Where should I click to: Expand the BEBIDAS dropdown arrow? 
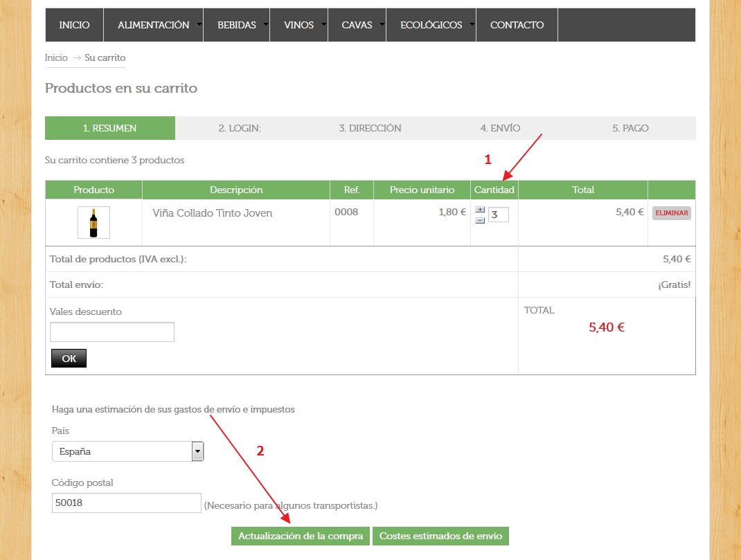(266, 24)
